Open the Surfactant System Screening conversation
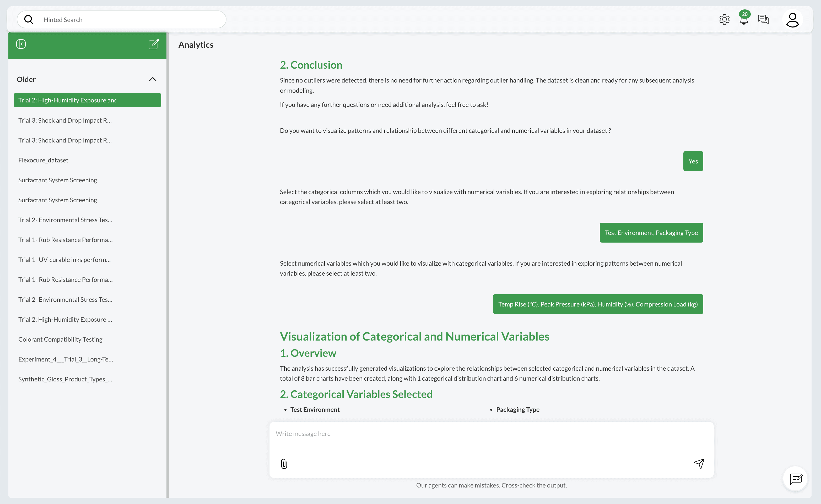The width and height of the screenshot is (821, 504). 57,180
